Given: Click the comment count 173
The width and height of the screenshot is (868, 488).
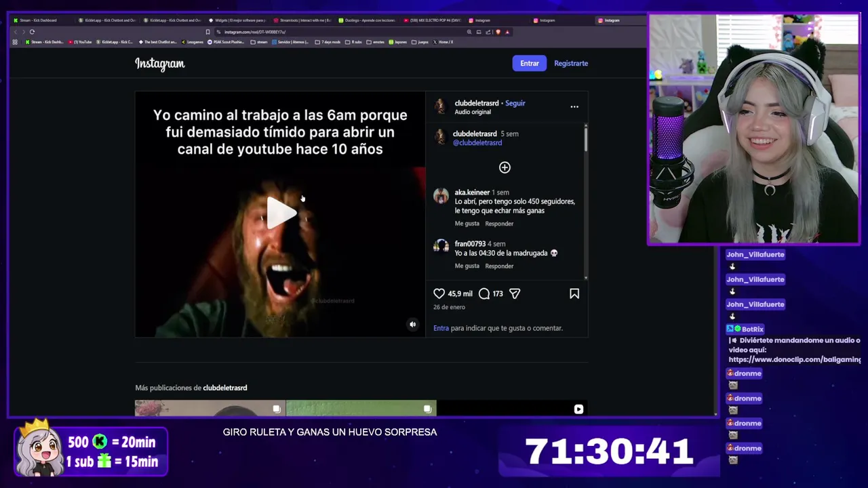Looking at the screenshot, I should [498, 293].
